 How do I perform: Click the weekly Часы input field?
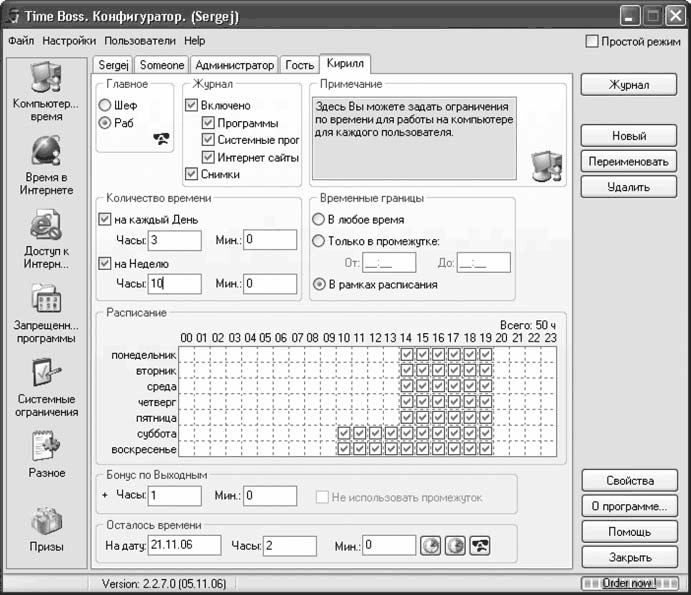pos(174,284)
